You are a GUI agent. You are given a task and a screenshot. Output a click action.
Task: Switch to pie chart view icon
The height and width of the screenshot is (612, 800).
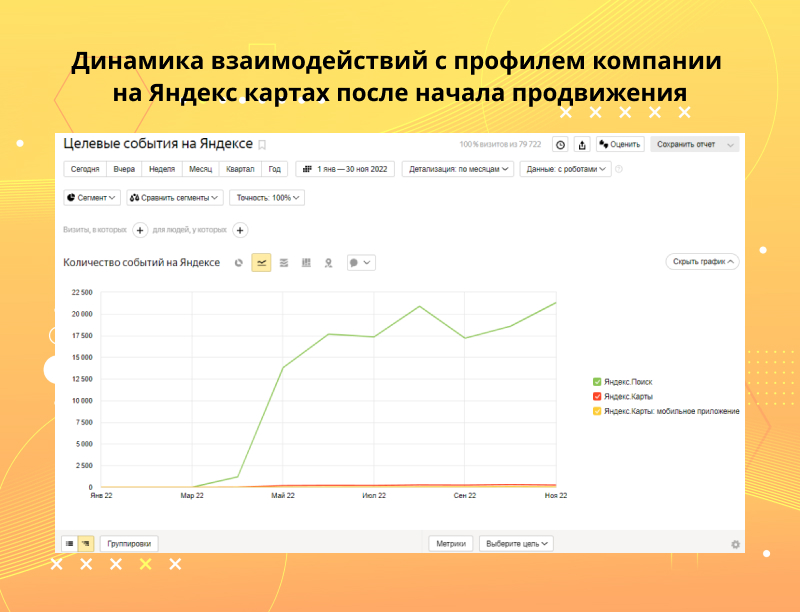click(238, 263)
